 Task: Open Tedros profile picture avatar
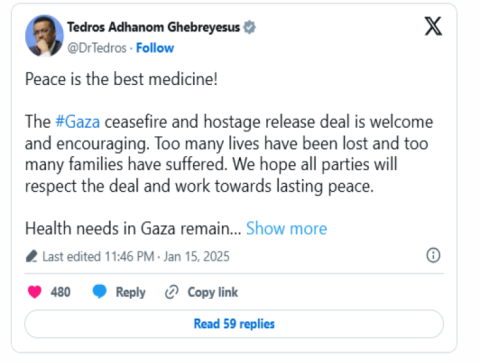point(44,36)
